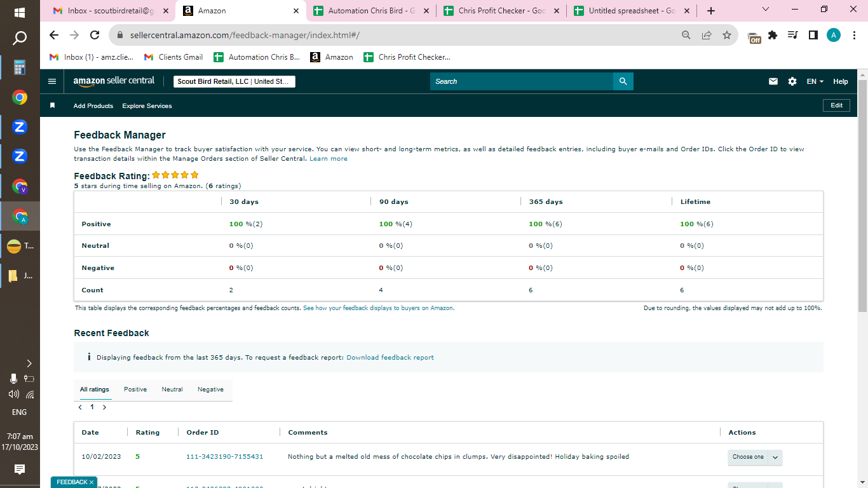The width and height of the screenshot is (868, 488).
Task: Switch to the Neutral feedback tab
Action: [172, 390]
